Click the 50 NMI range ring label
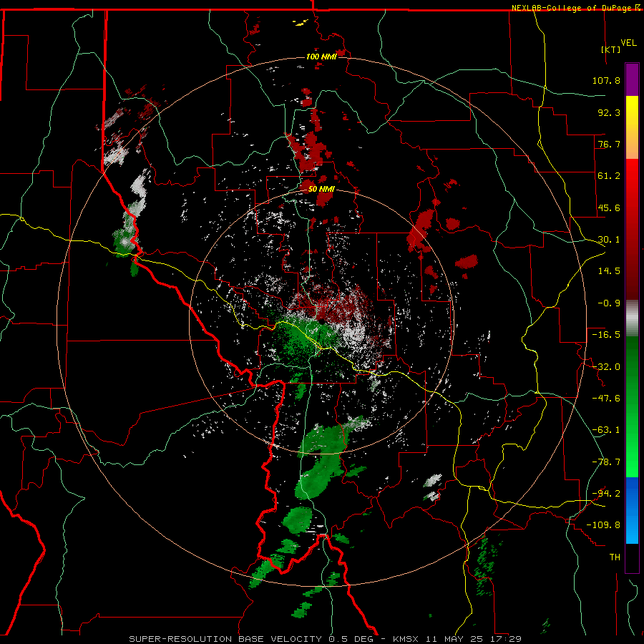644x644 pixels. coord(321,190)
